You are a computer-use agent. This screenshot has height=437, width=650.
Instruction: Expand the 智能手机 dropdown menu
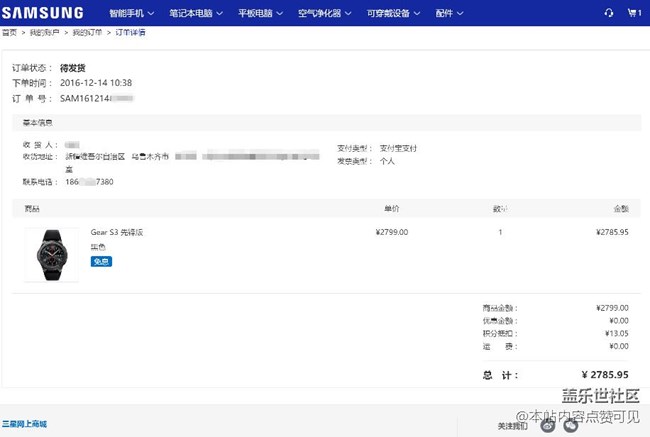pos(132,14)
